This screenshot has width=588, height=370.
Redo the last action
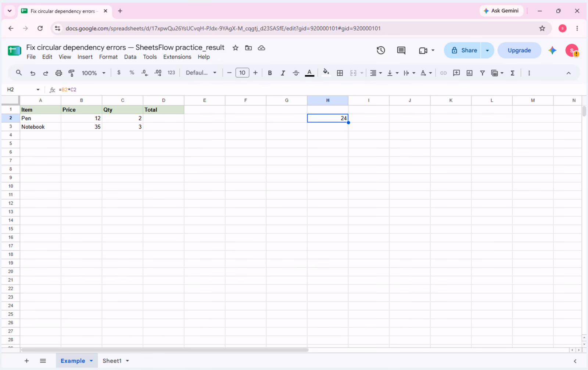click(x=46, y=73)
